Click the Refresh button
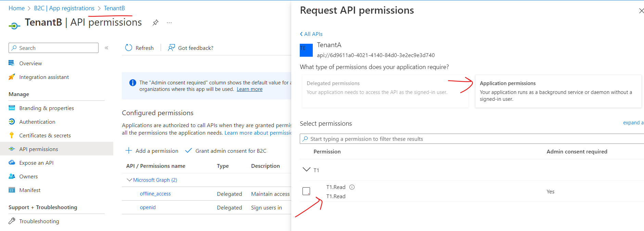This screenshot has width=644, height=231. [139, 48]
